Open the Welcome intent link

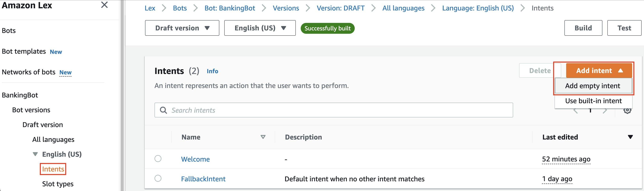(195, 159)
